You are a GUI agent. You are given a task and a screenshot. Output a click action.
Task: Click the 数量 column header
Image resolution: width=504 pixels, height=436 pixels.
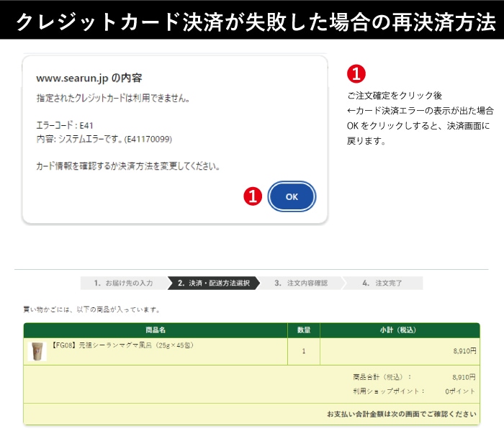pyautogui.click(x=304, y=330)
